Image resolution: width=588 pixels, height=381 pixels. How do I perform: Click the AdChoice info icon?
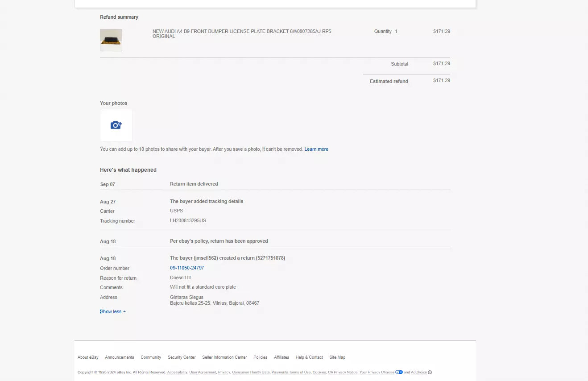(430, 373)
